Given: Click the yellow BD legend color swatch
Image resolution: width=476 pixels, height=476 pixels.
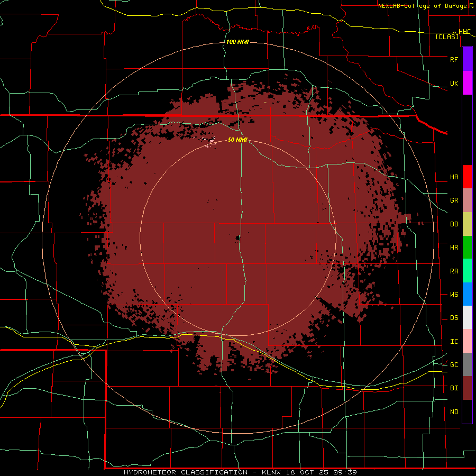Looking at the screenshot, I should 467,224.
